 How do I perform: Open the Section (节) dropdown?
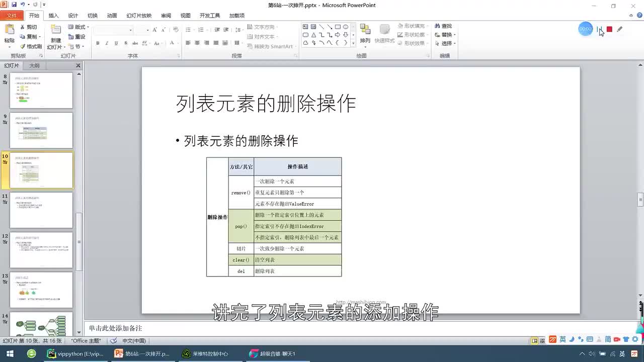pos(76,46)
